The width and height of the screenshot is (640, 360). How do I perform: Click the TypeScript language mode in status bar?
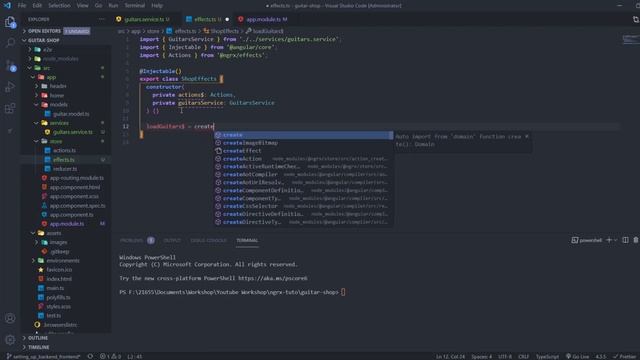click(x=547, y=356)
